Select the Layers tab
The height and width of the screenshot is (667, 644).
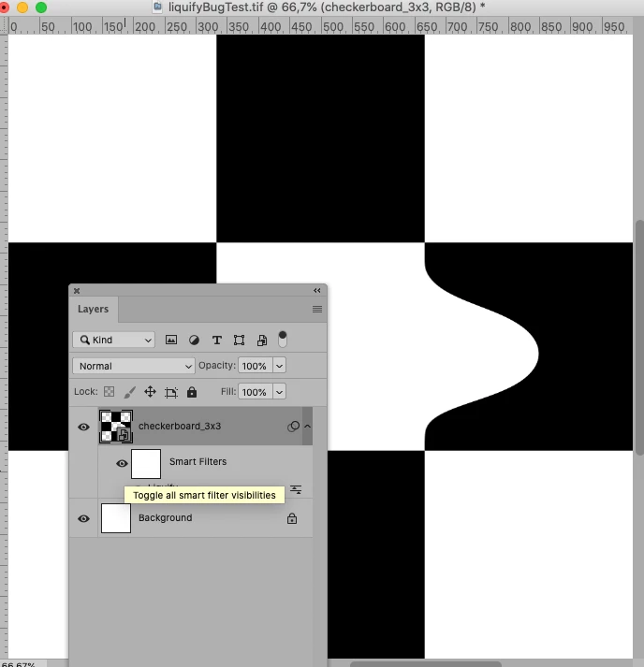point(94,309)
